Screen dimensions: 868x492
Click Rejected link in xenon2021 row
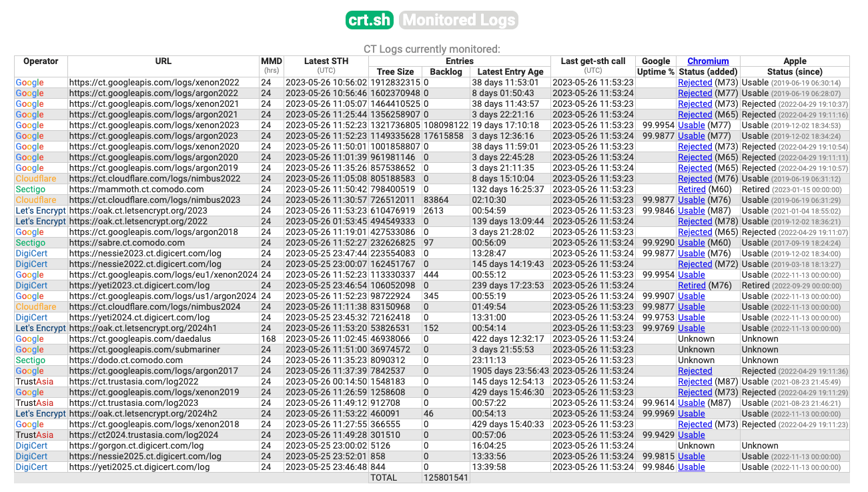click(695, 103)
